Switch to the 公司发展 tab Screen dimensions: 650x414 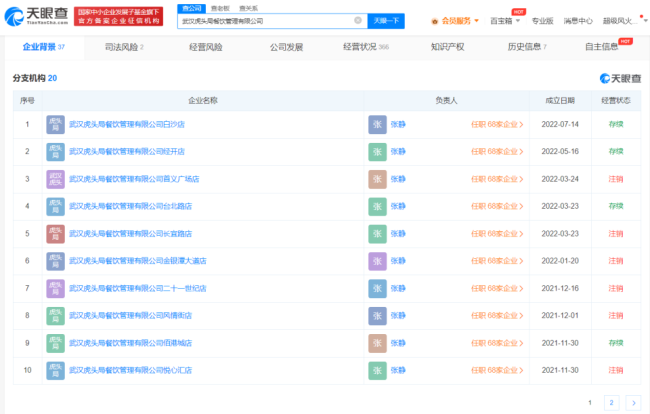coord(286,47)
